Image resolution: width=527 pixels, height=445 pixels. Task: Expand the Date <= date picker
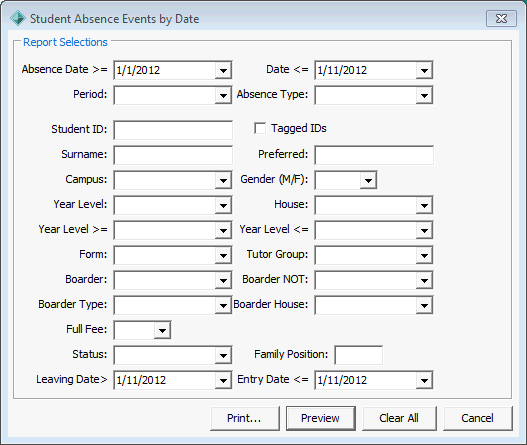(424, 70)
